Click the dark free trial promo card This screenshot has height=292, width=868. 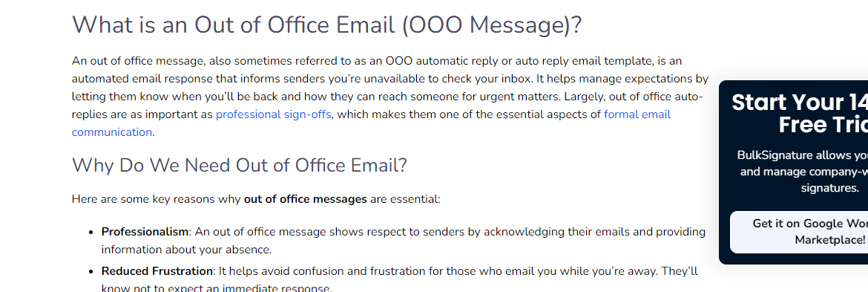coord(793,172)
